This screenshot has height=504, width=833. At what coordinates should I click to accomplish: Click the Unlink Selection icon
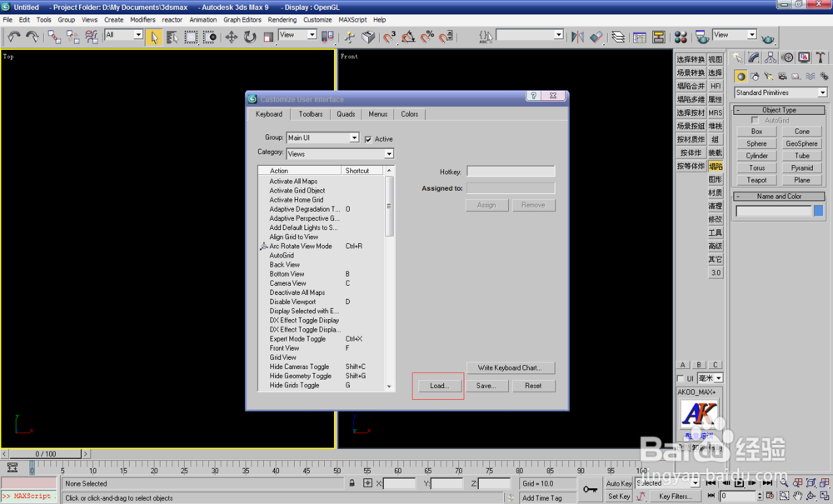72,37
